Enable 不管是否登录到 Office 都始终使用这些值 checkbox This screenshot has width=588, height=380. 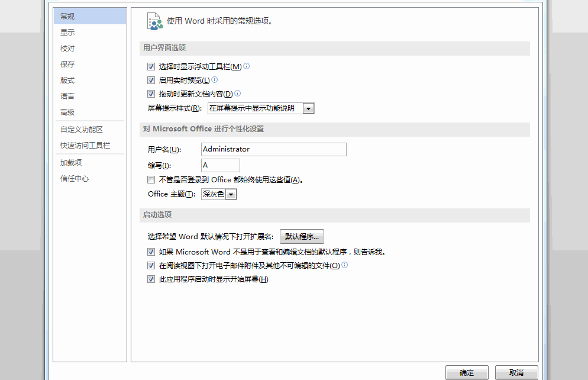tap(151, 180)
